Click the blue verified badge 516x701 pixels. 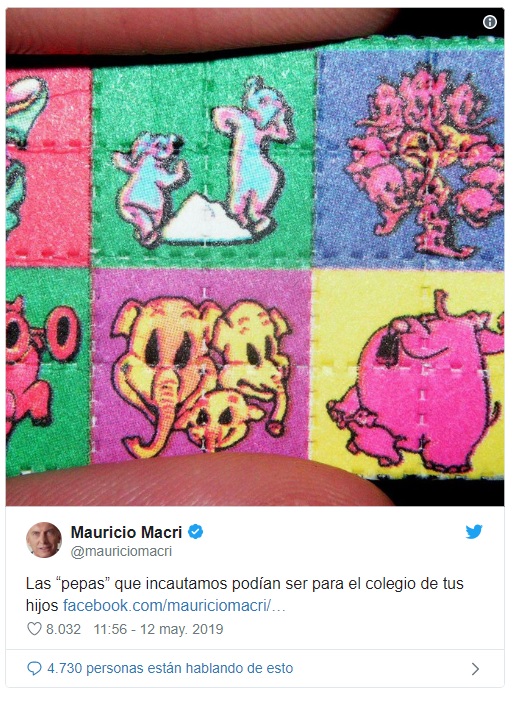[195, 532]
